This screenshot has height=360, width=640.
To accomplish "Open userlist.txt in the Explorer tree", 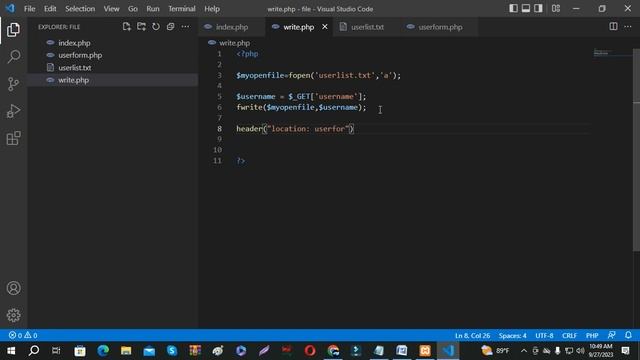I will point(113,68).
